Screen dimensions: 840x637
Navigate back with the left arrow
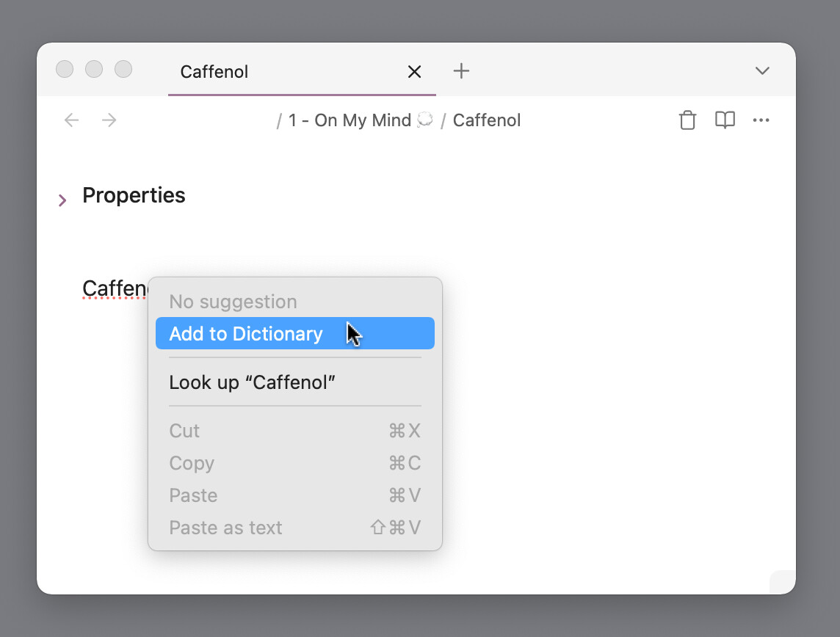(x=71, y=120)
